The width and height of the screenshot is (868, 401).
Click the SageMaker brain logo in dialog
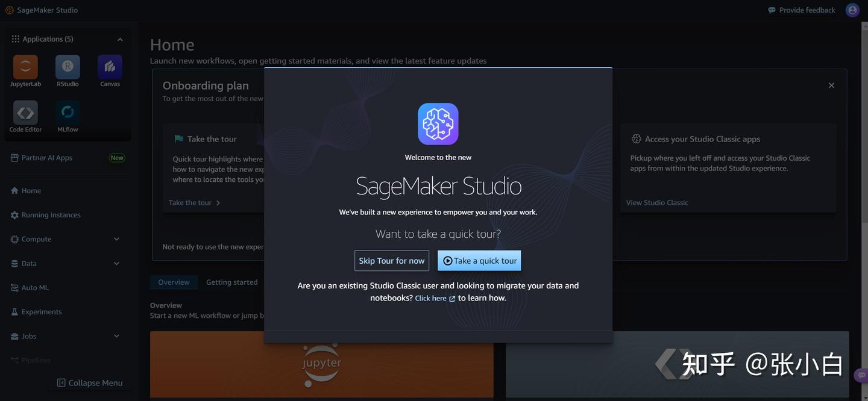tap(438, 124)
